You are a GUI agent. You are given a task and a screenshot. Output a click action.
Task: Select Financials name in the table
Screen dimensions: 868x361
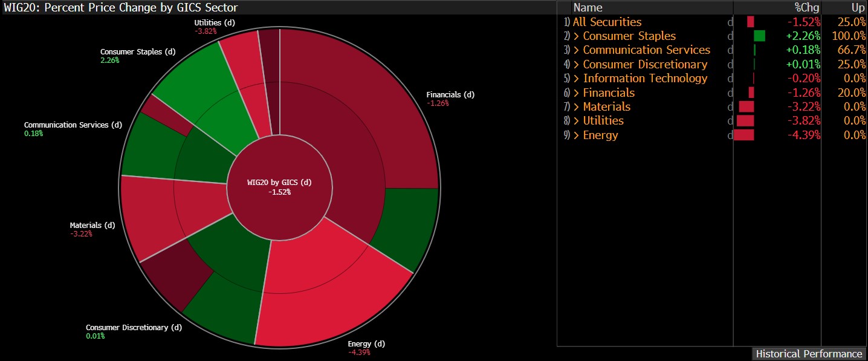609,93
